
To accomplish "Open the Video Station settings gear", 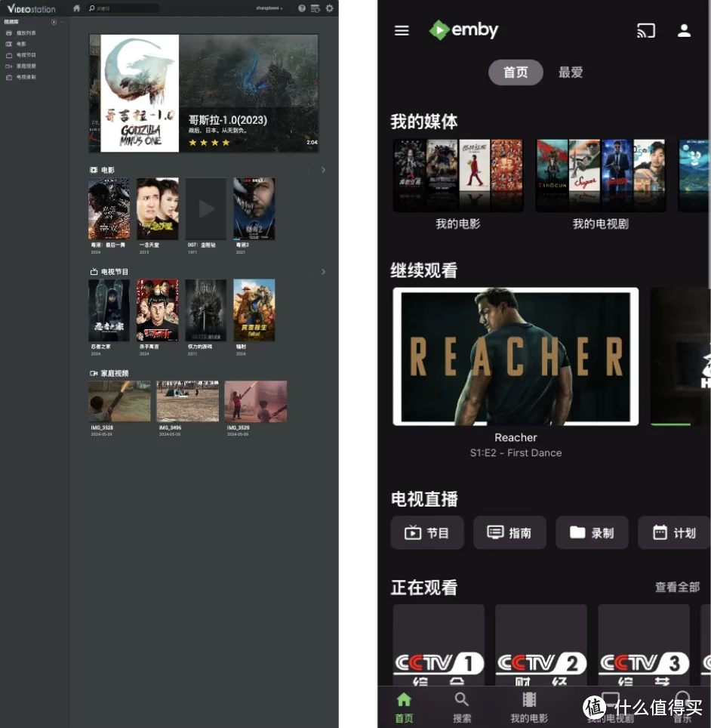I will (x=328, y=8).
